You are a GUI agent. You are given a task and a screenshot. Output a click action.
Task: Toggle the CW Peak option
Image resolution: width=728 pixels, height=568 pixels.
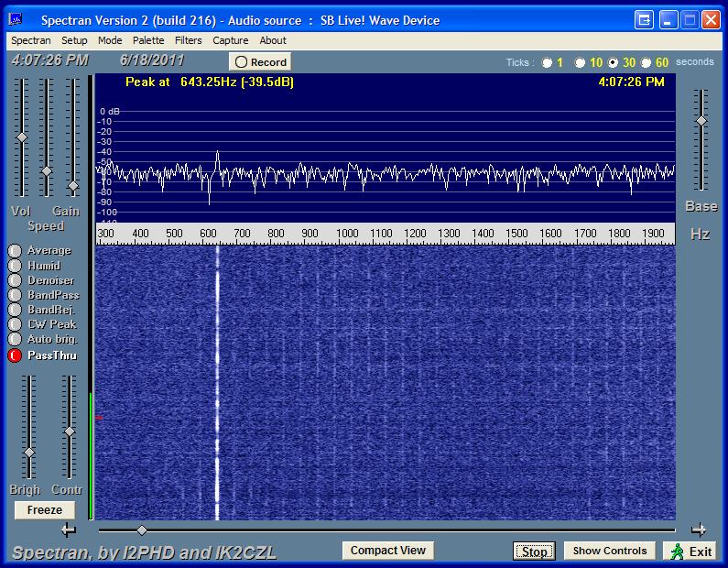click(x=15, y=324)
